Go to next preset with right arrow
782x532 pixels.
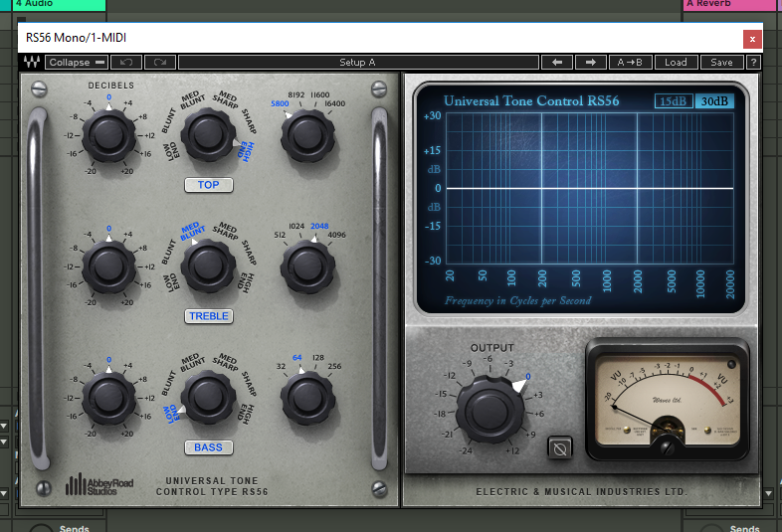point(591,63)
